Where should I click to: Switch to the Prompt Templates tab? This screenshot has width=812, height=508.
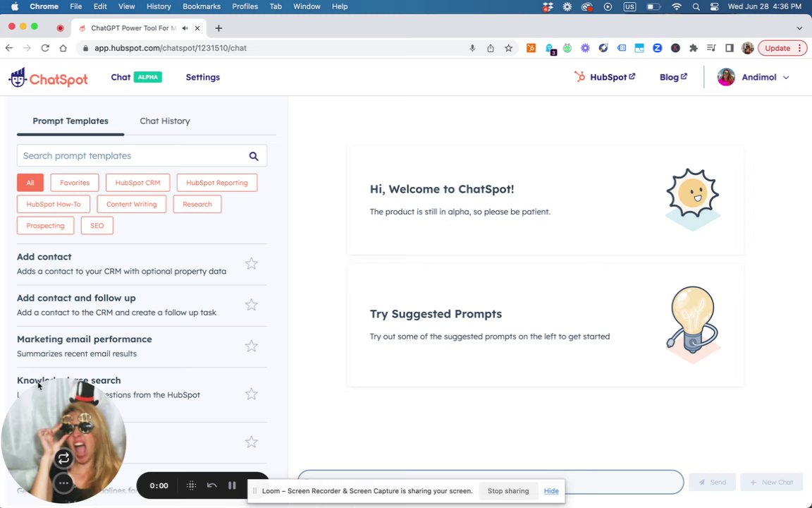70,121
